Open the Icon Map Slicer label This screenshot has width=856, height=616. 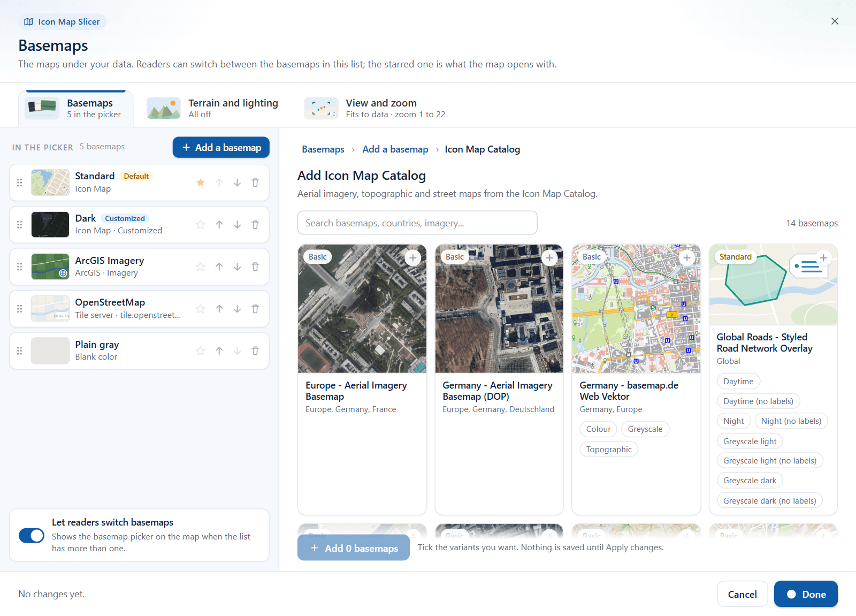(62, 22)
